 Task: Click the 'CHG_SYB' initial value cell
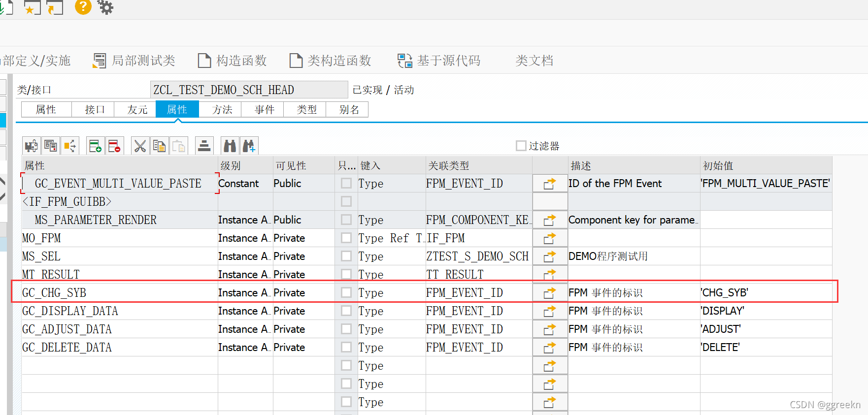tap(766, 293)
